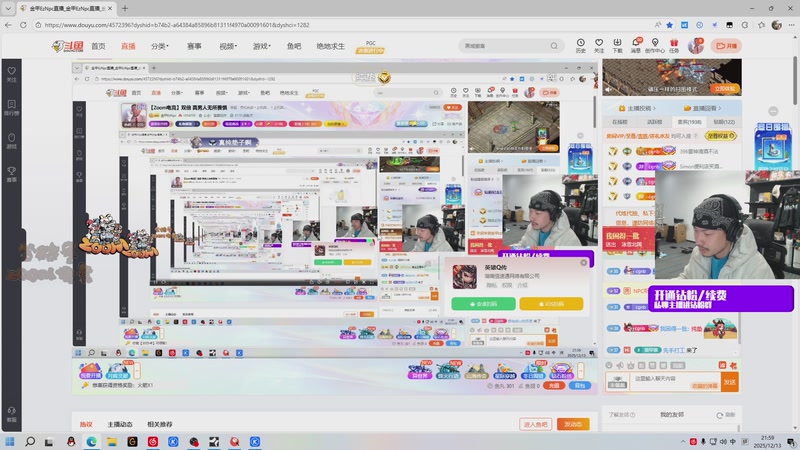This screenshot has width=800, height=450.
Task: Click the 尊享权益 badge button
Action: [x=721, y=136]
